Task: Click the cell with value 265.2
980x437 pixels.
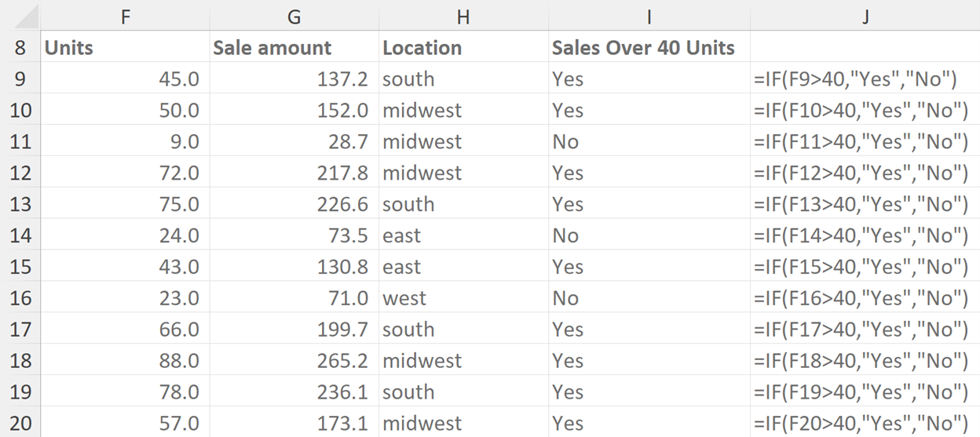Action: (294, 361)
